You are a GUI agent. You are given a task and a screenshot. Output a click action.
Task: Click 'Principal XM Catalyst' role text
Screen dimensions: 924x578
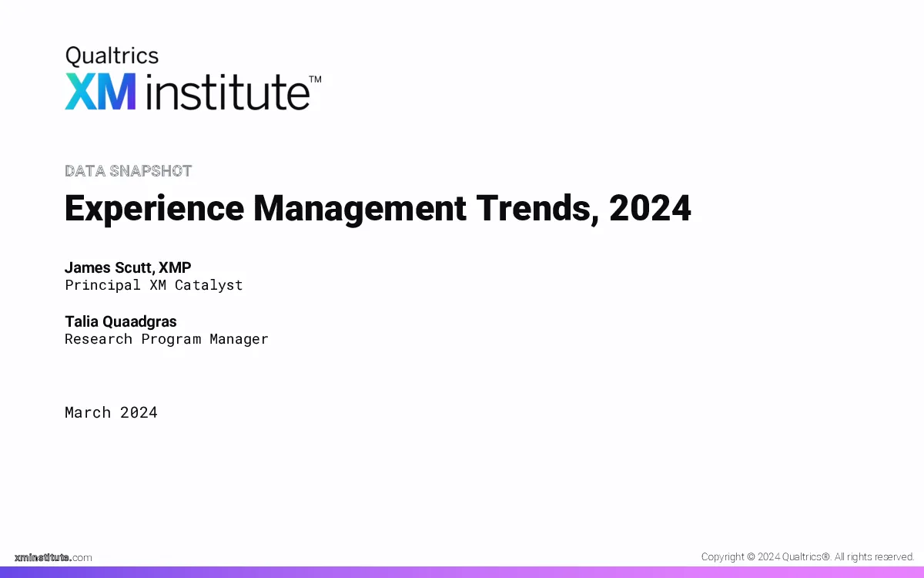154,285
